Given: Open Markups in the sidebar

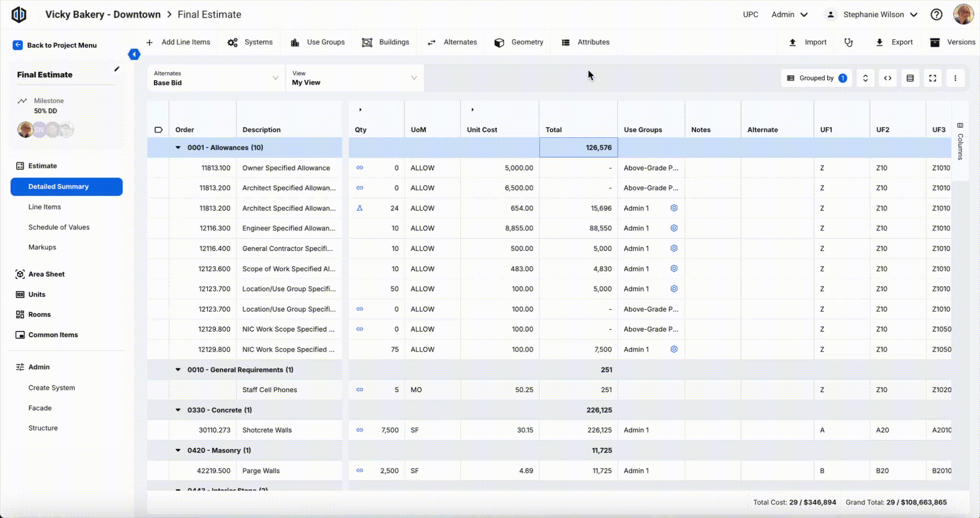Looking at the screenshot, I should (42, 247).
